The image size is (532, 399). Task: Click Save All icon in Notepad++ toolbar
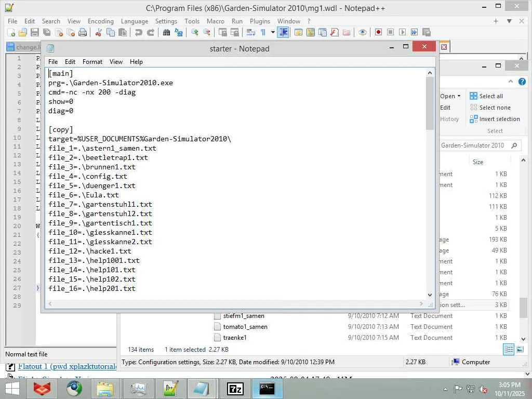coord(47,32)
